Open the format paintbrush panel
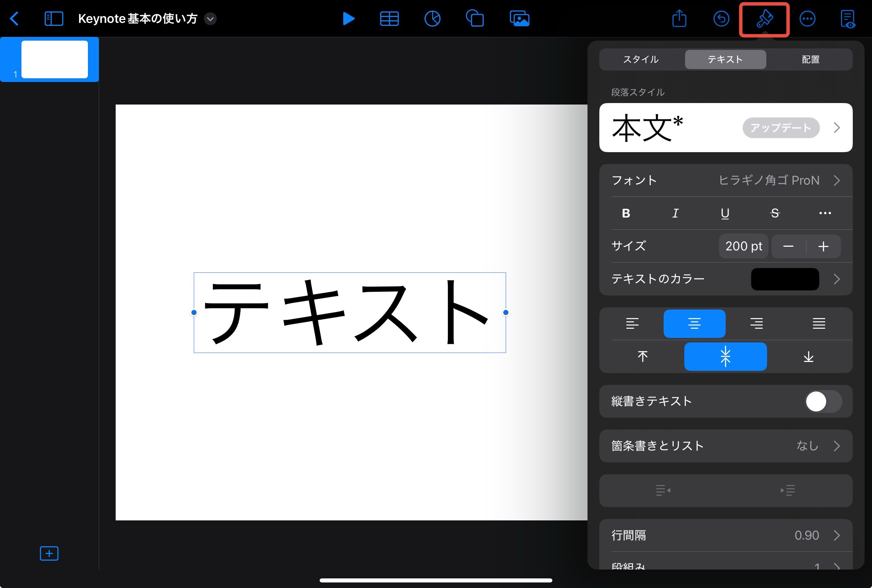 [764, 19]
